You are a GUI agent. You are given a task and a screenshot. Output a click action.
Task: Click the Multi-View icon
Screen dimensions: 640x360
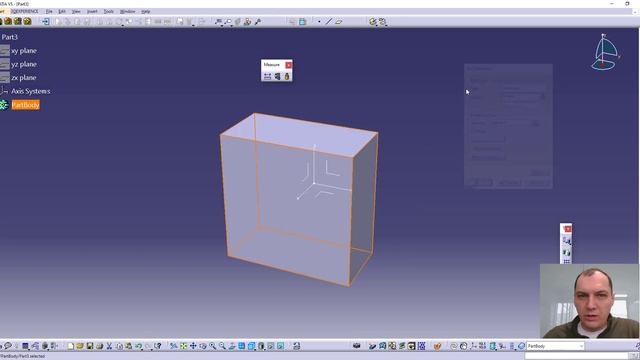pos(242,346)
